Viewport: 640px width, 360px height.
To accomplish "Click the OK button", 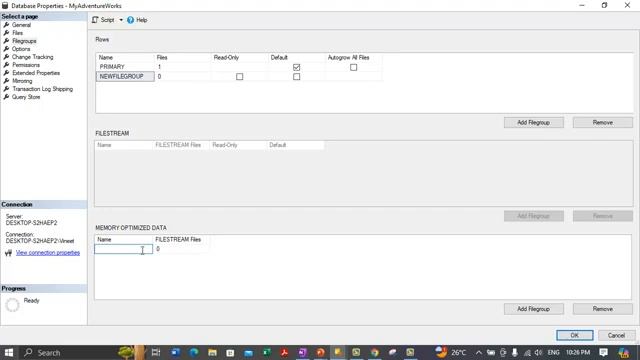I will pyautogui.click(x=575, y=335).
